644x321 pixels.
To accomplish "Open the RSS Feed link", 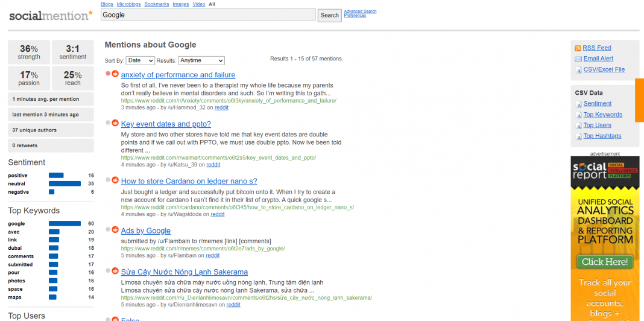I will coord(597,48).
